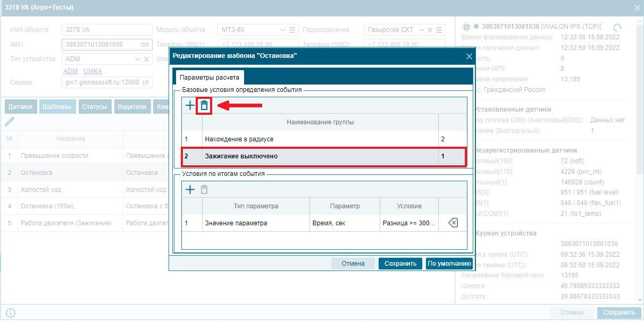This screenshot has width=644, height=321.
Task: Add new base condition group with plus icon
Action: (190, 106)
